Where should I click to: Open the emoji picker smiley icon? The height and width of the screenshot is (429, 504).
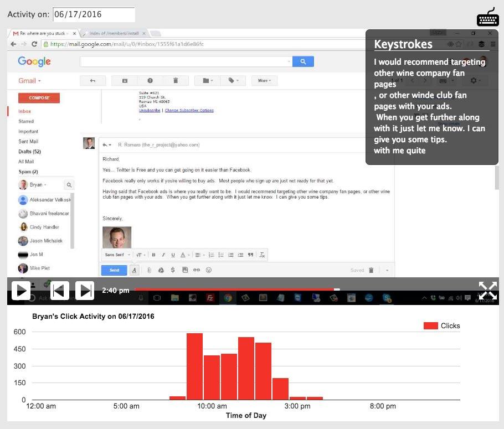click(x=209, y=270)
